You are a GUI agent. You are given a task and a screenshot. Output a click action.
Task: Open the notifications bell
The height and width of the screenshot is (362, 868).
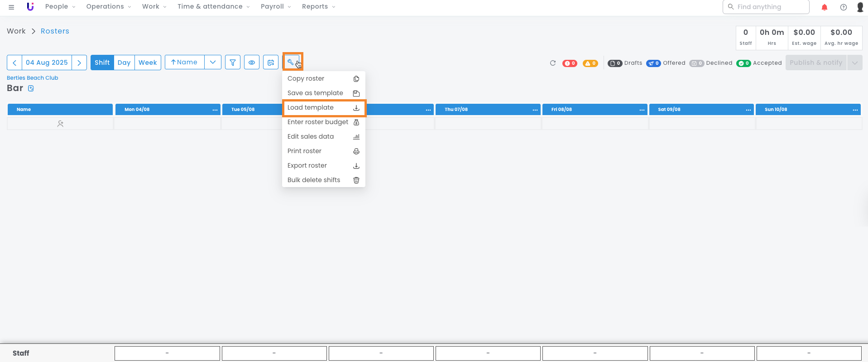[x=824, y=7]
